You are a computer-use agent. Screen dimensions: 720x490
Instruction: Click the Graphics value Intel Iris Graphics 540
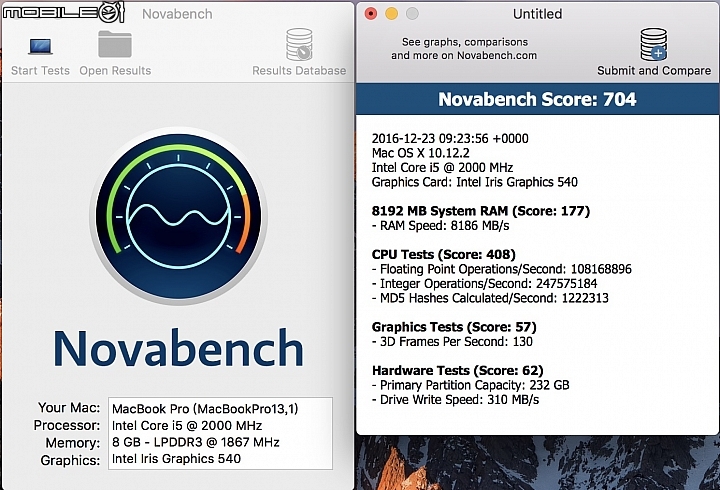[176, 459]
